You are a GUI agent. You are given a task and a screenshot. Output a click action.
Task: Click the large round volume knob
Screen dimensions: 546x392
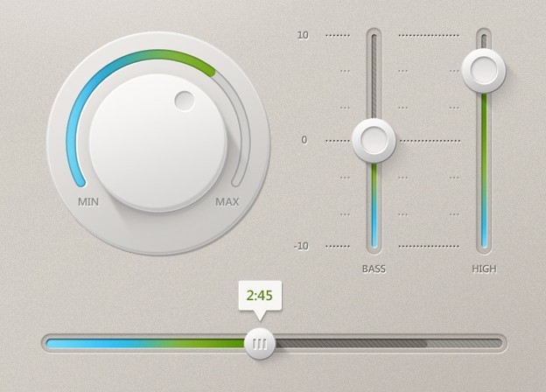tap(157, 143)
